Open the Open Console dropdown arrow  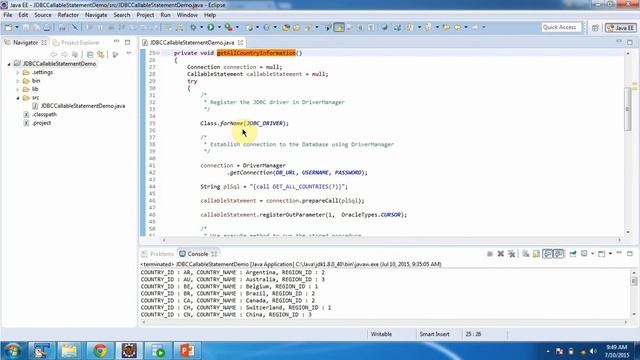(x=610, y=254)
